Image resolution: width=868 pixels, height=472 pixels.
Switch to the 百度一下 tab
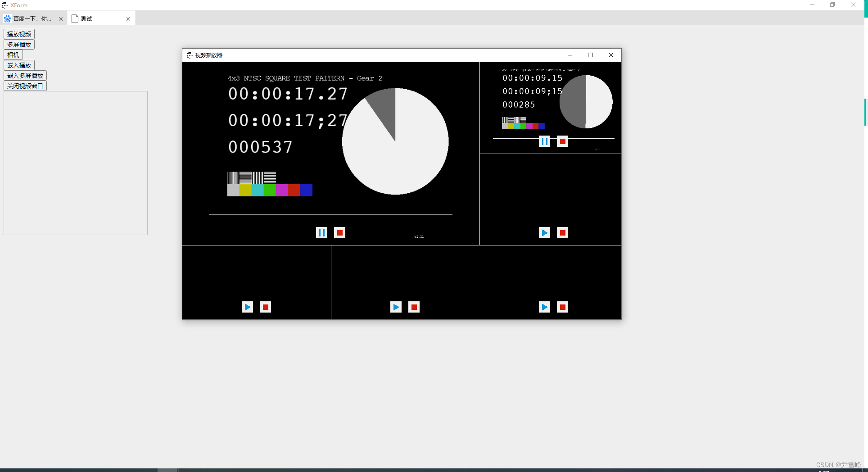click(x=34, y=18)
